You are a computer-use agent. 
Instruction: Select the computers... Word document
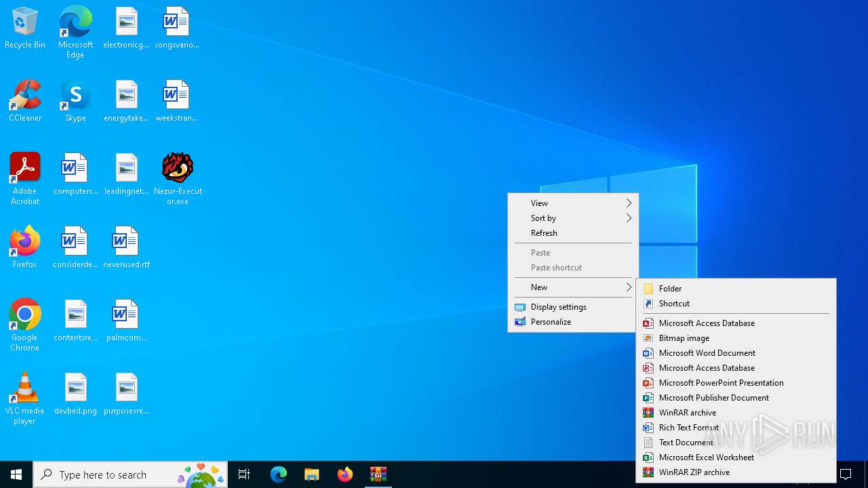click(75, 175)
